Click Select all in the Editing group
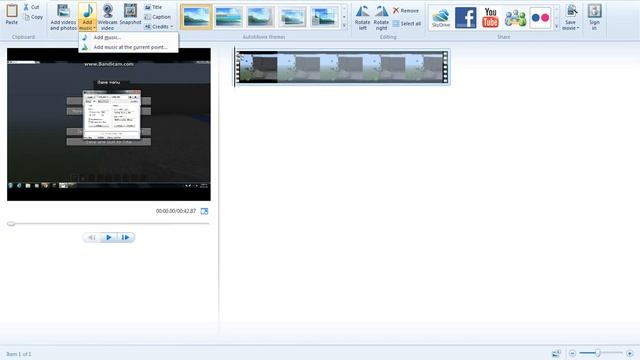Image resolution: width=640 pixels, height=360 pixels. tap(407, 23)
